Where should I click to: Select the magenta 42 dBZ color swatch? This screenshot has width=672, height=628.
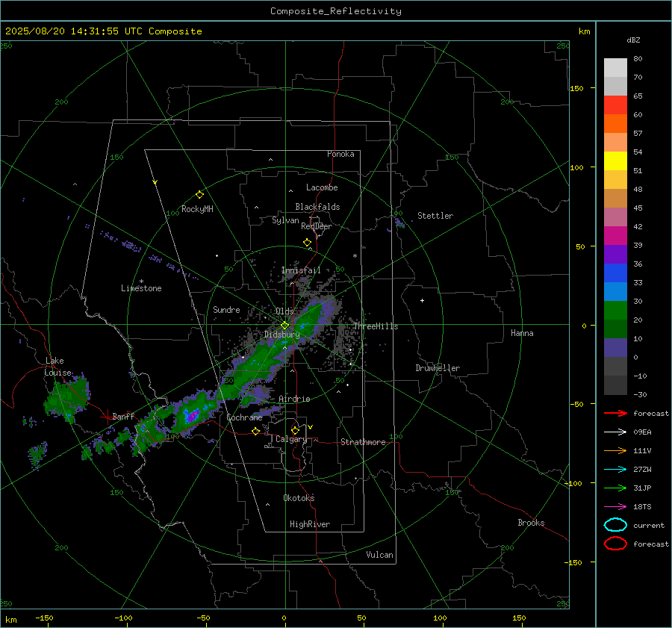pyautogui.click(x=615, y=235)
